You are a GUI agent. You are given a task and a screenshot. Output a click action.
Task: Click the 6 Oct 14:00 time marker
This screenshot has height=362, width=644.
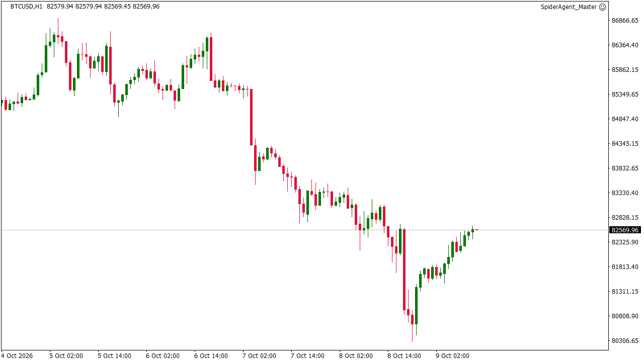click(x=211, y=356)
